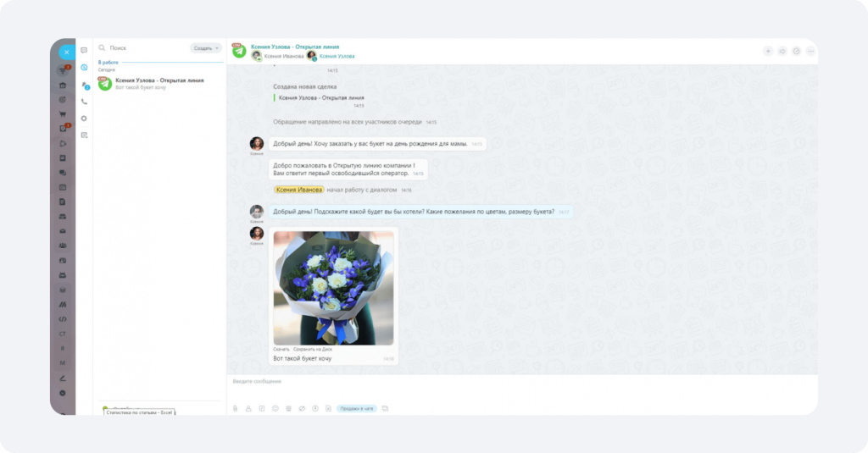
Task: Open the three-dots more menu in header
Action: click(810, 52)
